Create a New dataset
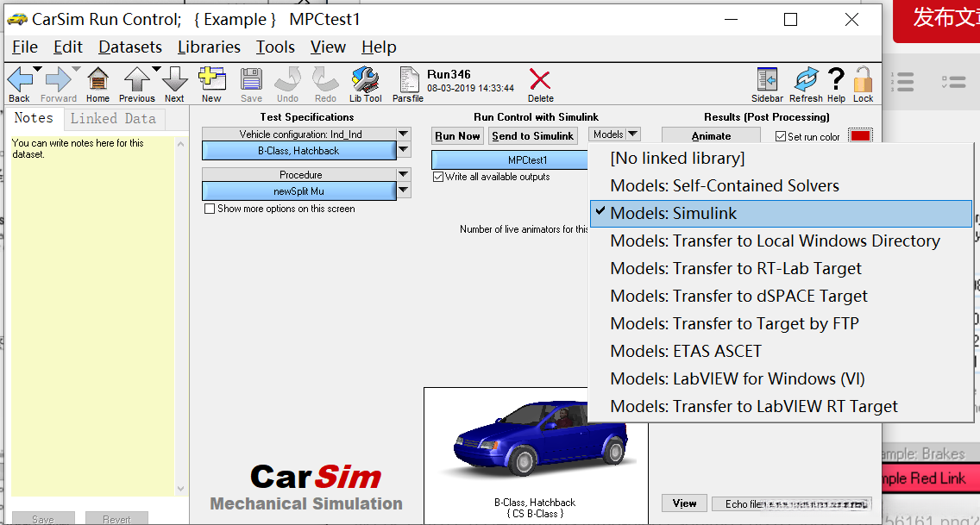 (x=212, y=79)
